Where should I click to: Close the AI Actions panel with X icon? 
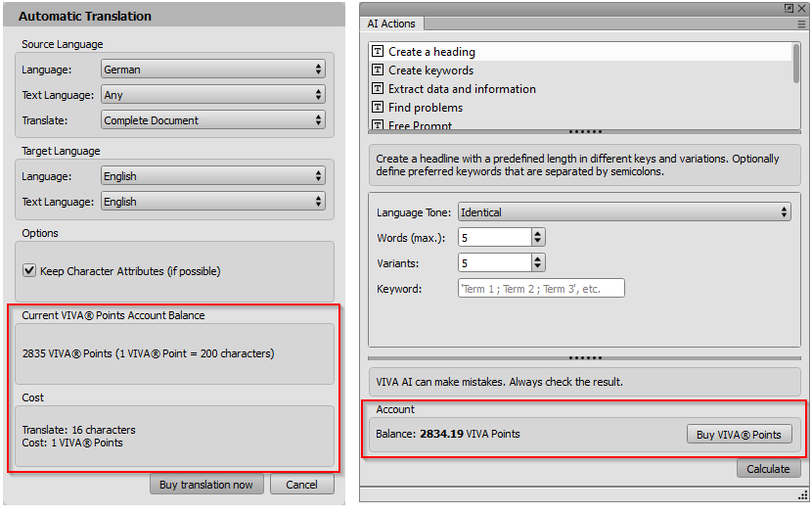pos(802,7)
